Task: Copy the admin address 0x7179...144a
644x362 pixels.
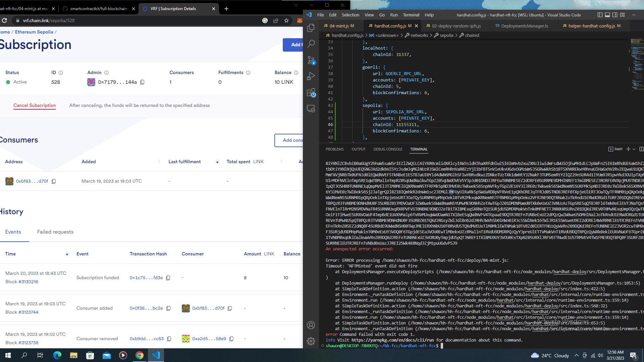Action: click(142, 82)
